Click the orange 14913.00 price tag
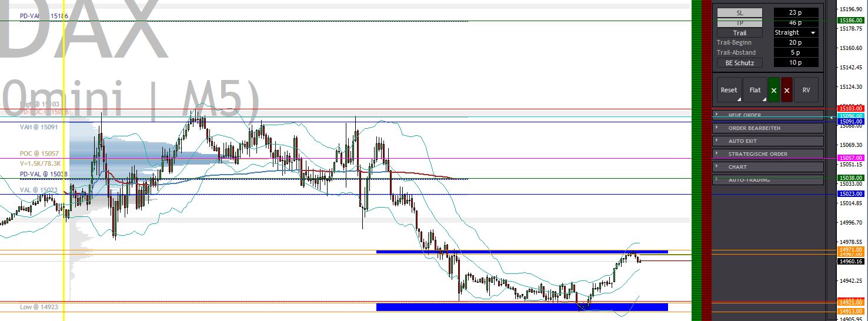This screenshot has width=868, height=321. pyautogui.click(x=851, y=312)
